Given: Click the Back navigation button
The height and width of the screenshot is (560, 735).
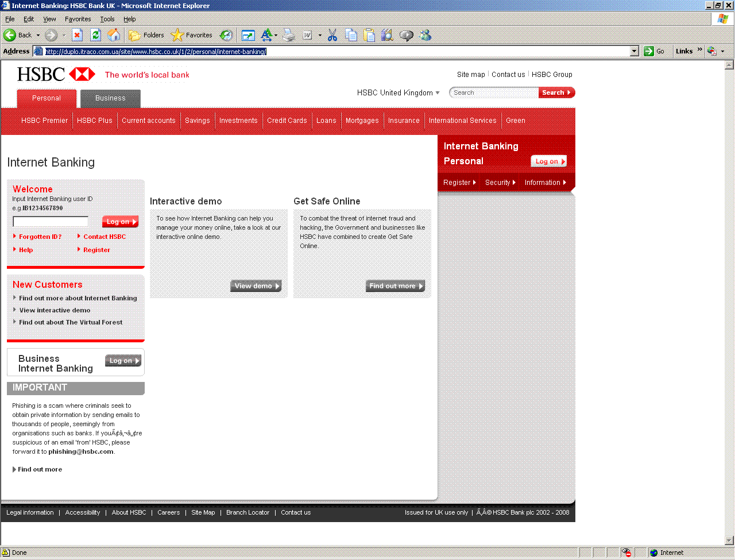Looking at the screenshot, I should point(17,35).
